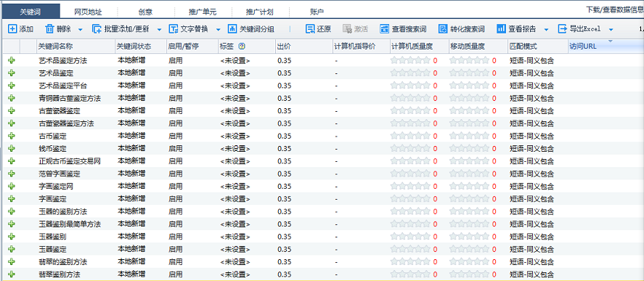Click 移动质量度 stars for 艺术品鉴定方法
The width and height of the screenshot is (644, 281).
click(470, 60)
